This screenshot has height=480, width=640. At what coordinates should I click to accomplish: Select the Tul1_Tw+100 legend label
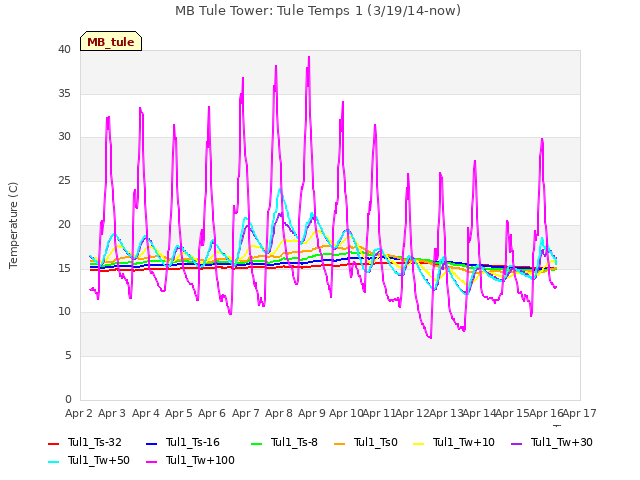click(200, 460)
